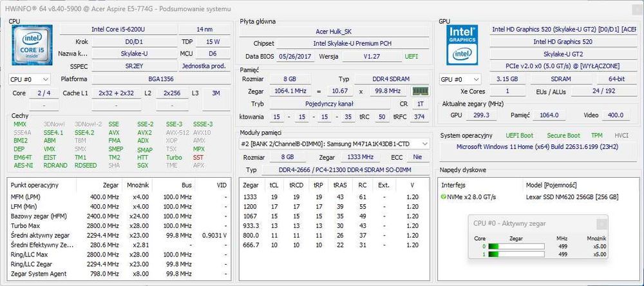Viewport: 644px width, 286px height.
Task: Click the green memory module icon
Action: click(x=420, y=91)
